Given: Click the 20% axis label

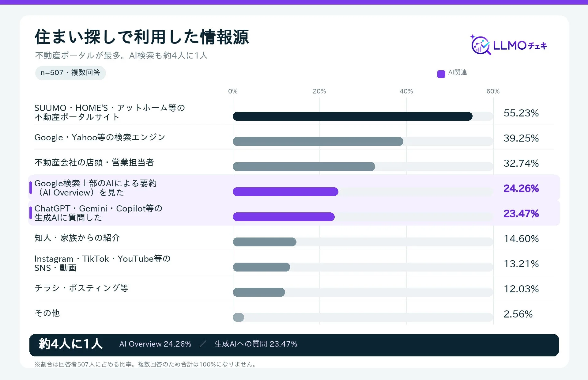Looking at the screenshot, I should click(x=319, y=91).
